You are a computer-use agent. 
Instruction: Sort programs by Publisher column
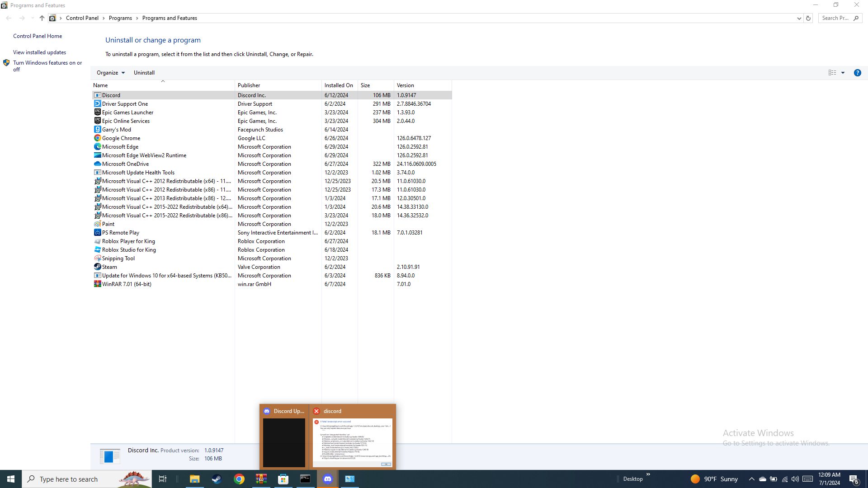pos(278,85)
